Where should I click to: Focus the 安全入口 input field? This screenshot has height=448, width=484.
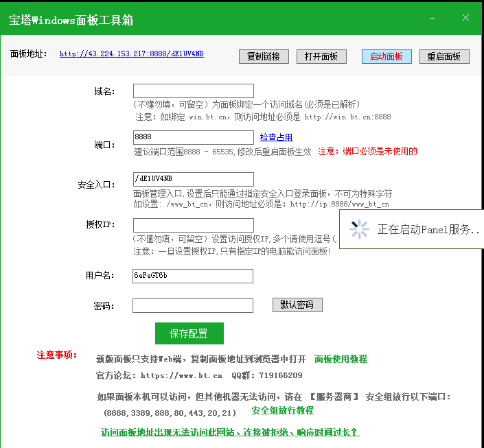194,179
